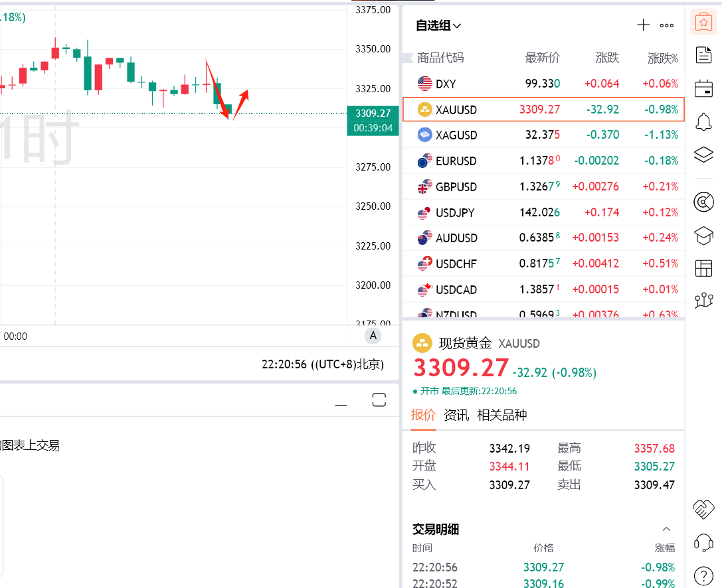Expand the lower panel to fullscreen
The image size is (722, 588).
(x=379, y=400)
